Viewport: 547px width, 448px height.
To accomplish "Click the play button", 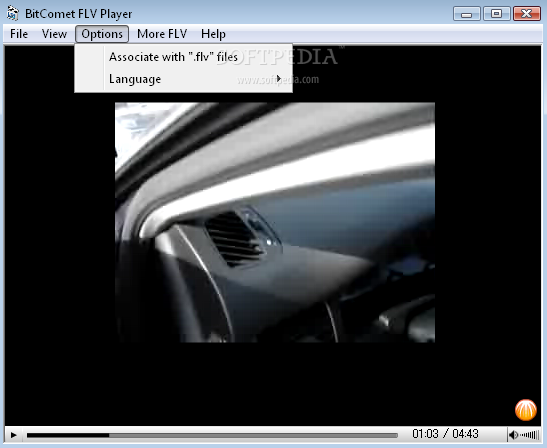I will pyautogui.click(x=14, y=435).
